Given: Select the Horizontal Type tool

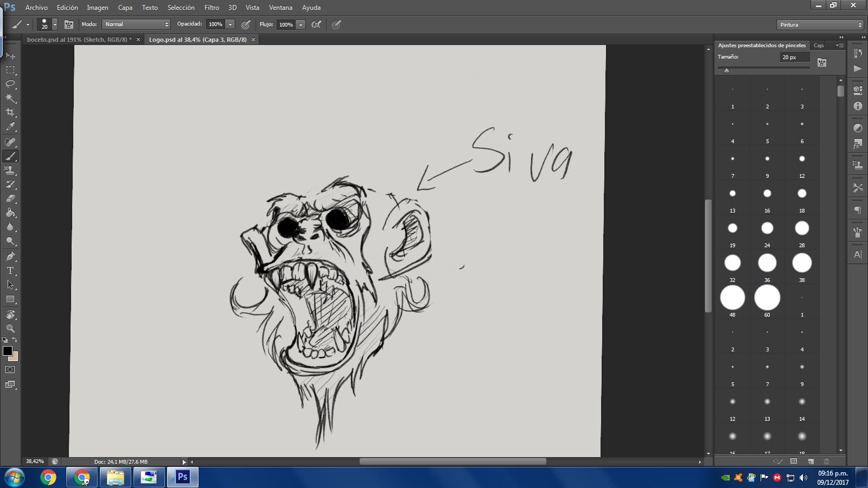Looking at the screenshot, I should point(10,271).
